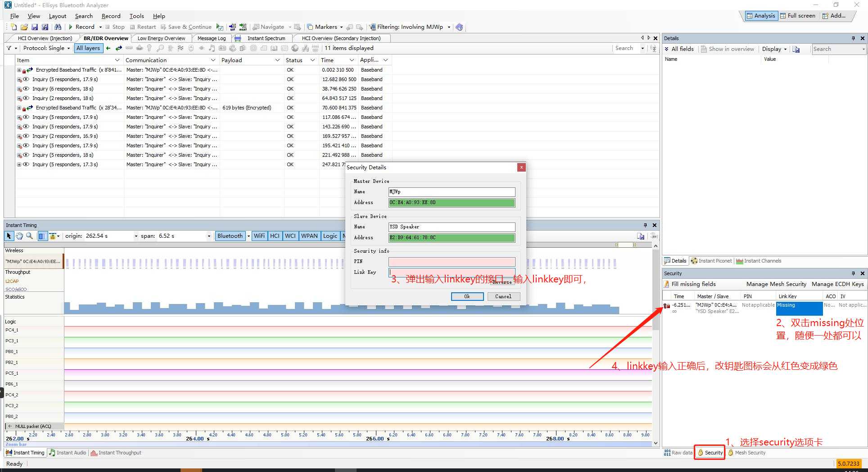
Task: Expand the first Encrypted Baseband Traffic row
Action: [19, 70]
